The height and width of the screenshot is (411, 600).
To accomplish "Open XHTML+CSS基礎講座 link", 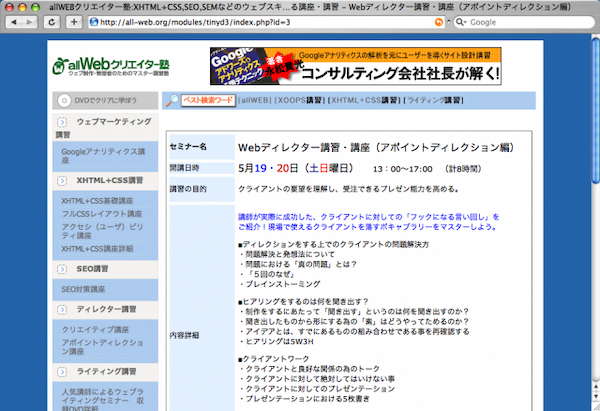I will 97,201.
